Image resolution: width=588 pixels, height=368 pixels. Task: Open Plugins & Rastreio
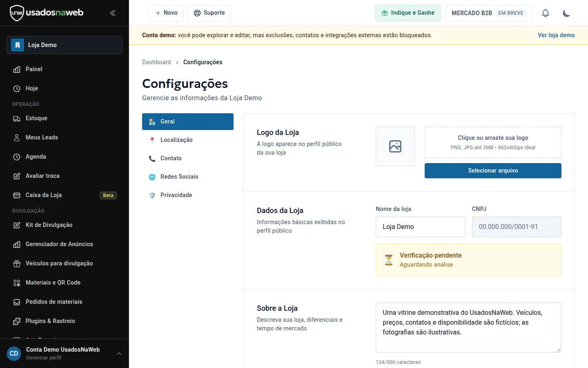[x=65, y=321]
